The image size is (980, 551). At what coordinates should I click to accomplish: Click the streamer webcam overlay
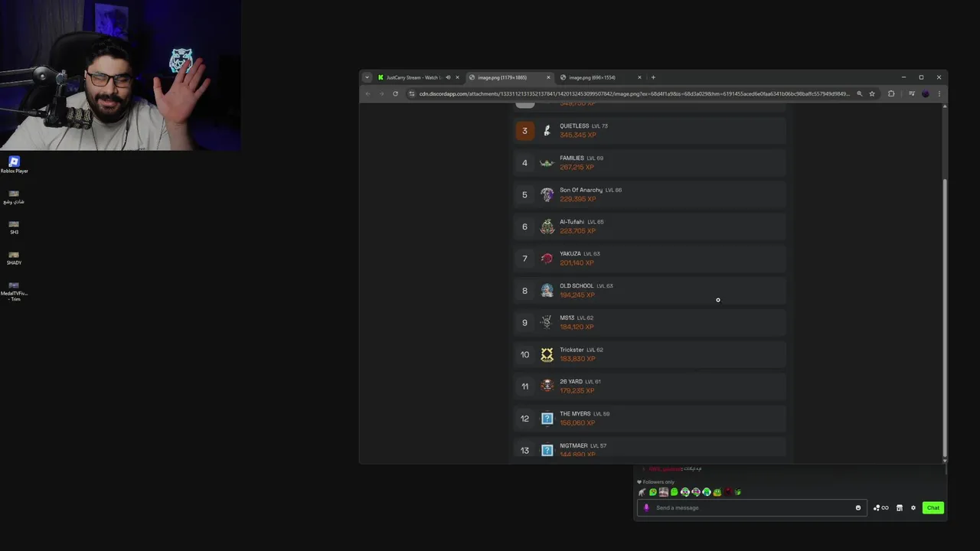coord(120,75)
